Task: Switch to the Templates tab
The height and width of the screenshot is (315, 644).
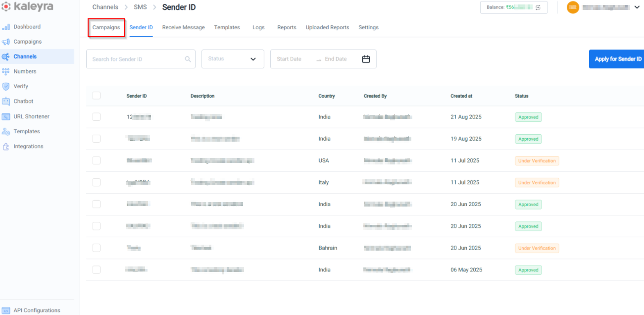Action: click(227, 27)
